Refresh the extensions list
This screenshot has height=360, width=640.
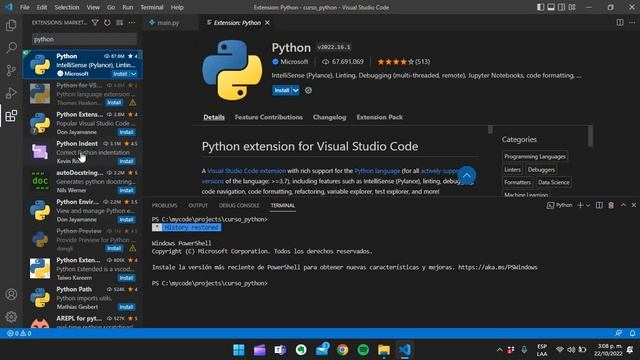(x=107, y=23)
